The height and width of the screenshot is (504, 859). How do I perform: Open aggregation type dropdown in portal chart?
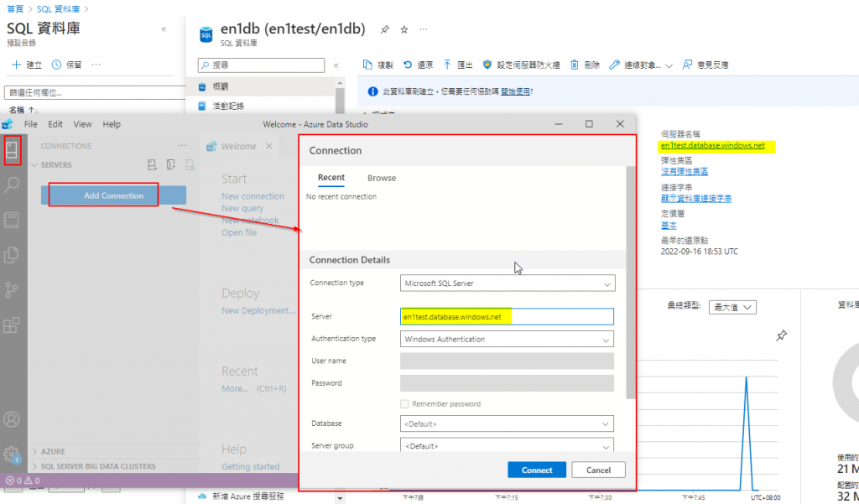[x=732, y=307]
